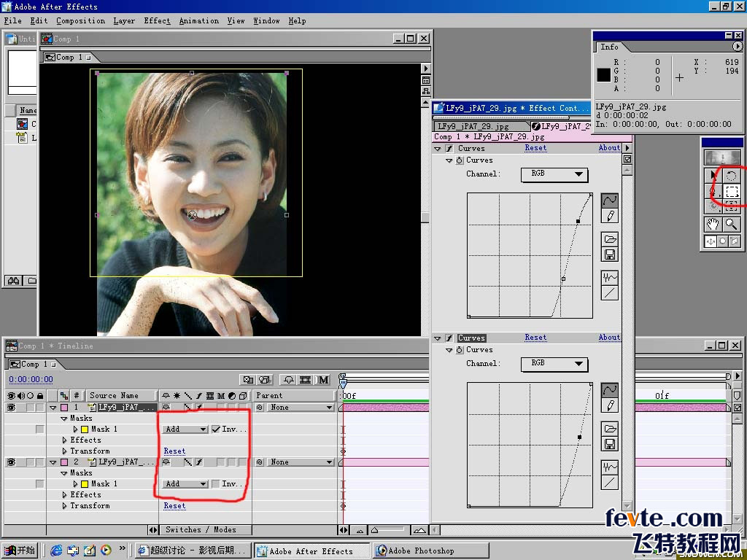Switch to Adobe Photoshop in the taskbar
The width and height of the screenshot is (747, 560).
[431, 551]
